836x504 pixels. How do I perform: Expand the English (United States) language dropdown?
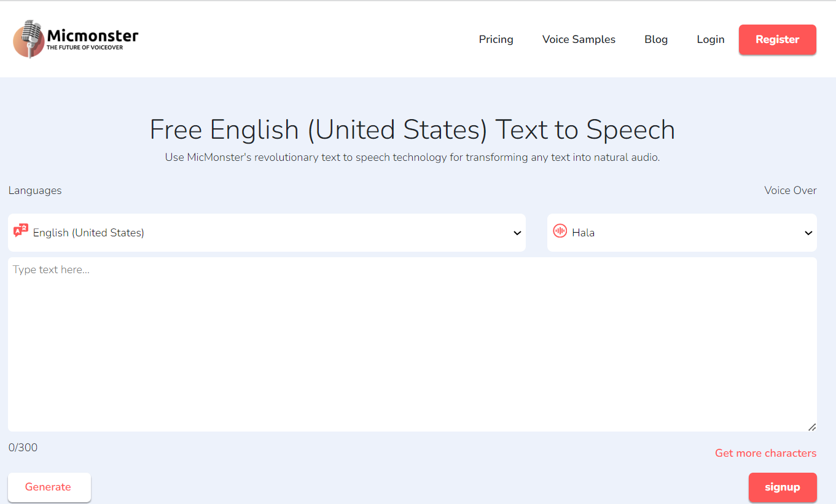point(267,233)
